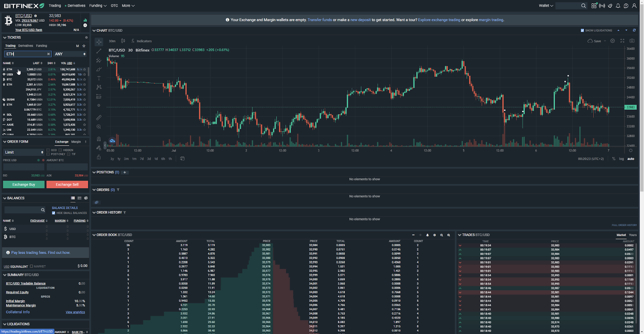Viewport: 644px width, 334px height.
Task: Favorite the SUSHI ticker row star
Action: [85, 99]
